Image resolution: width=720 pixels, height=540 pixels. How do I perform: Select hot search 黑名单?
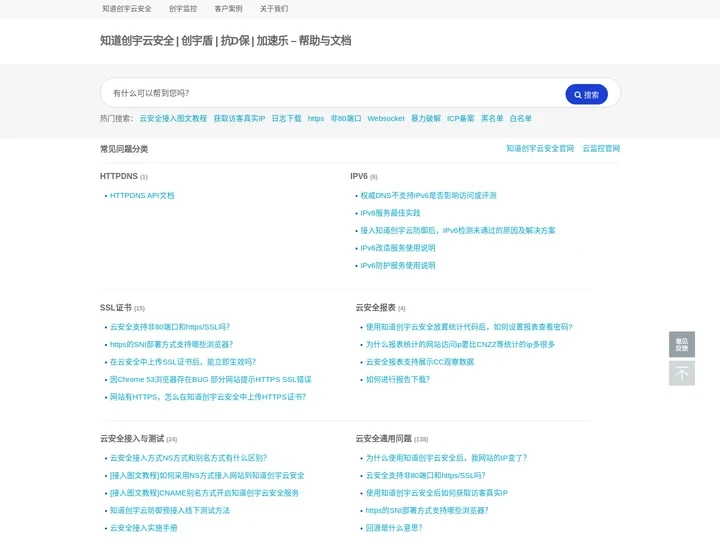pos(492,118)
